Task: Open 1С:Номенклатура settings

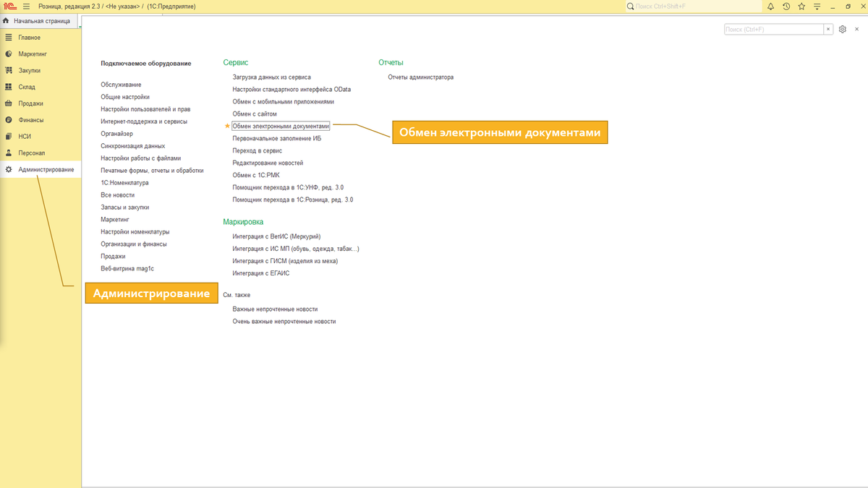Action: click(x=124, y=183)
